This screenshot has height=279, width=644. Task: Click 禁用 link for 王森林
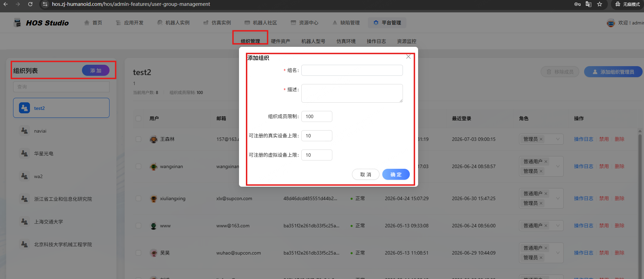(604, 139)
